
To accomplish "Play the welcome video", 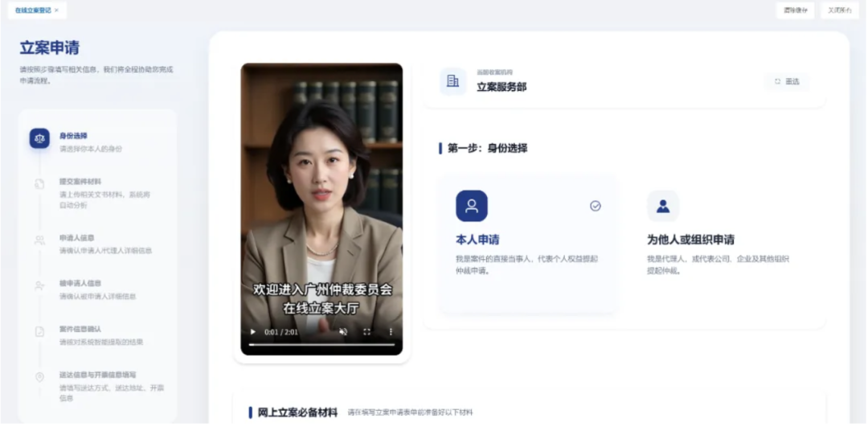I will click(253, 331).
